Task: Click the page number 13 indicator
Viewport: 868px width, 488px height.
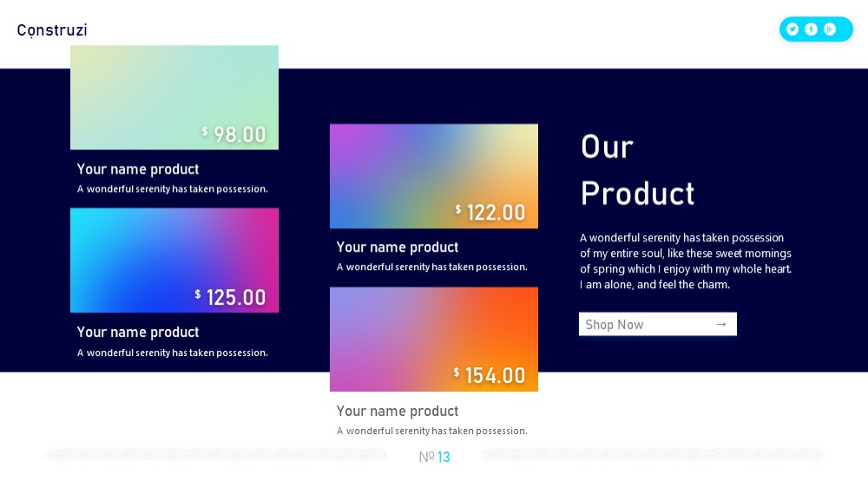Action: click(435, 457)
